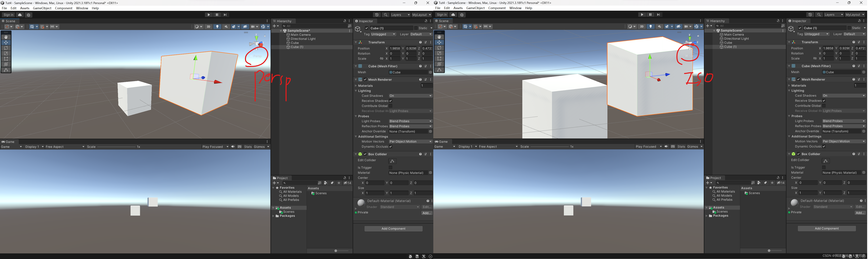This screenshot has height=259, width=868.
Task: Open Undo History in right Unity window
Action: point(810,15)
